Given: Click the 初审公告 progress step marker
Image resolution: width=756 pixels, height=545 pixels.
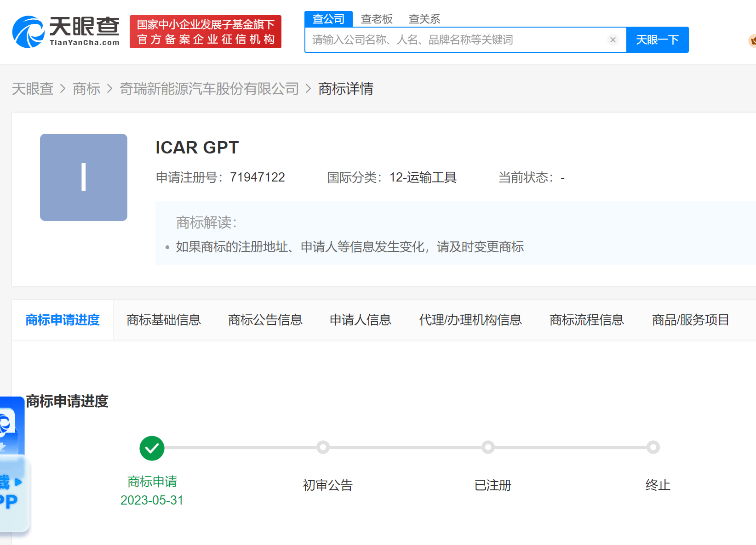Looking at the screenshot, I should 323,447.
